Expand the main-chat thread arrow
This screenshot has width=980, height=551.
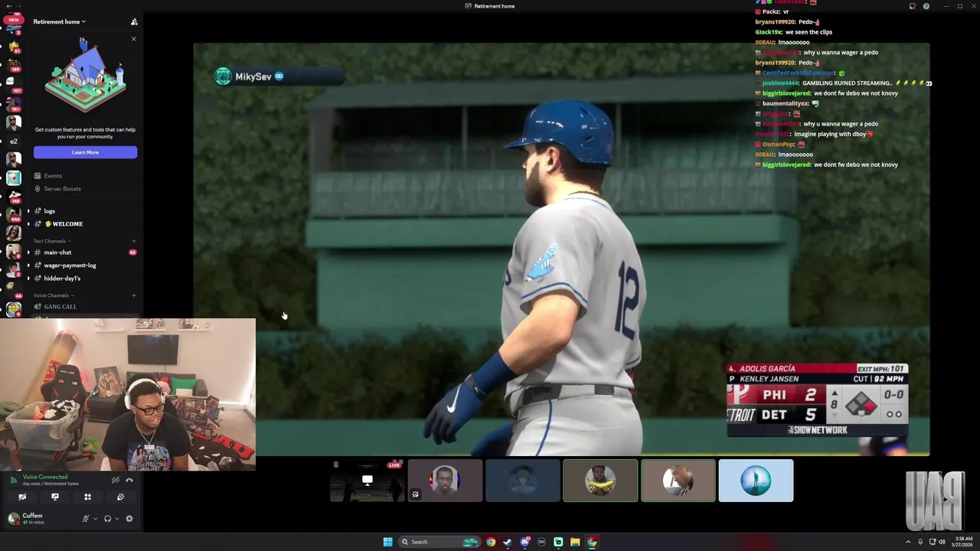tap(28, 253)
